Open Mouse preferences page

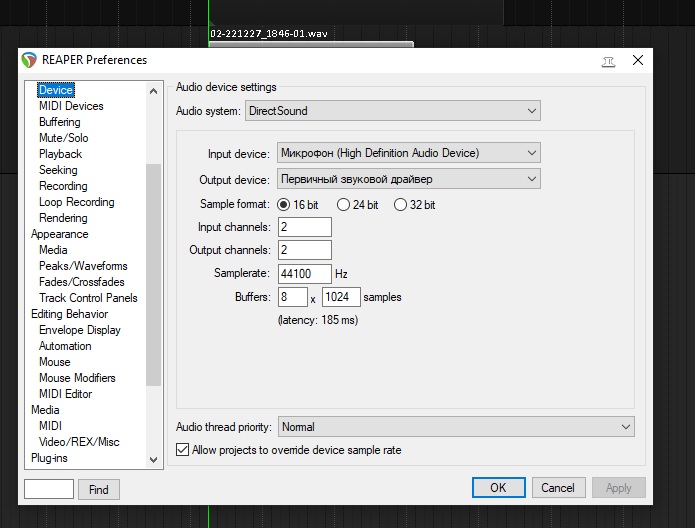pyautogui.click(x=55, y=362)
